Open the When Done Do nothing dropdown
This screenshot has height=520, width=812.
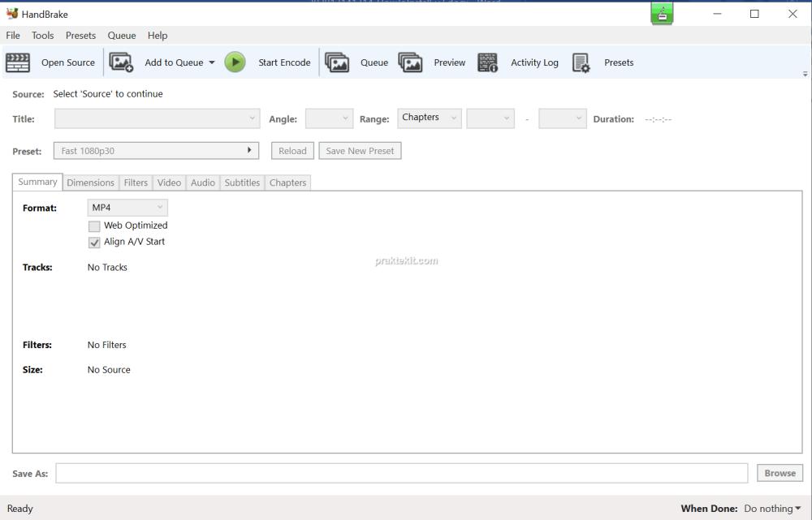click(772, 509)
